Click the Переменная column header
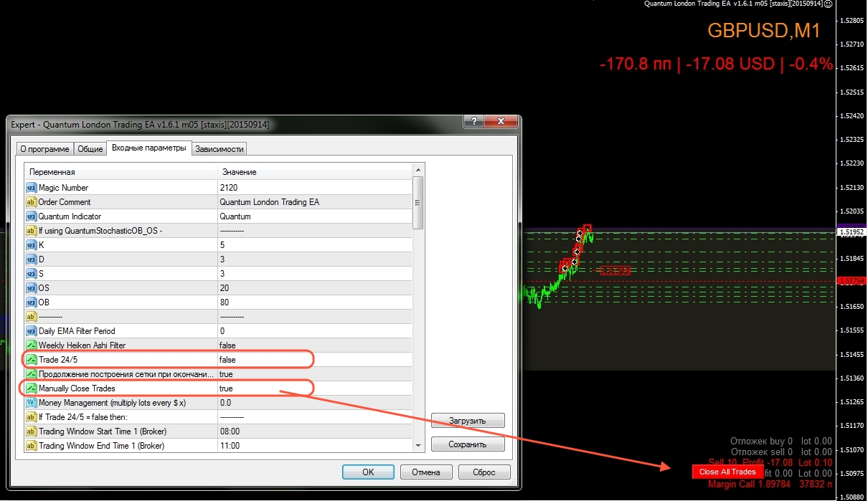This screenshot has height=501, width=868. click(x=121, y=172)
